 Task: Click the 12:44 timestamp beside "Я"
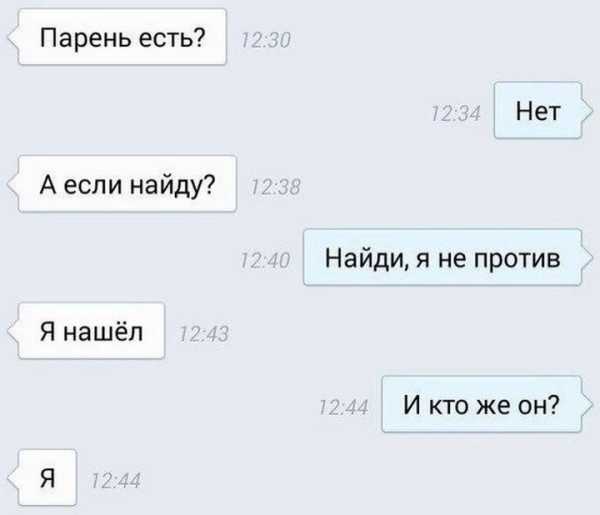tap(116, 481)
